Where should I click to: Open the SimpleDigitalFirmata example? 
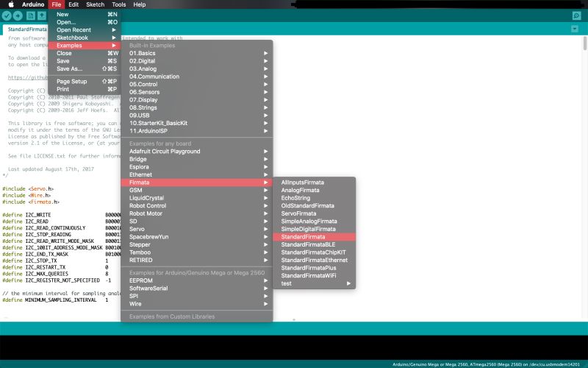(315, 229)
